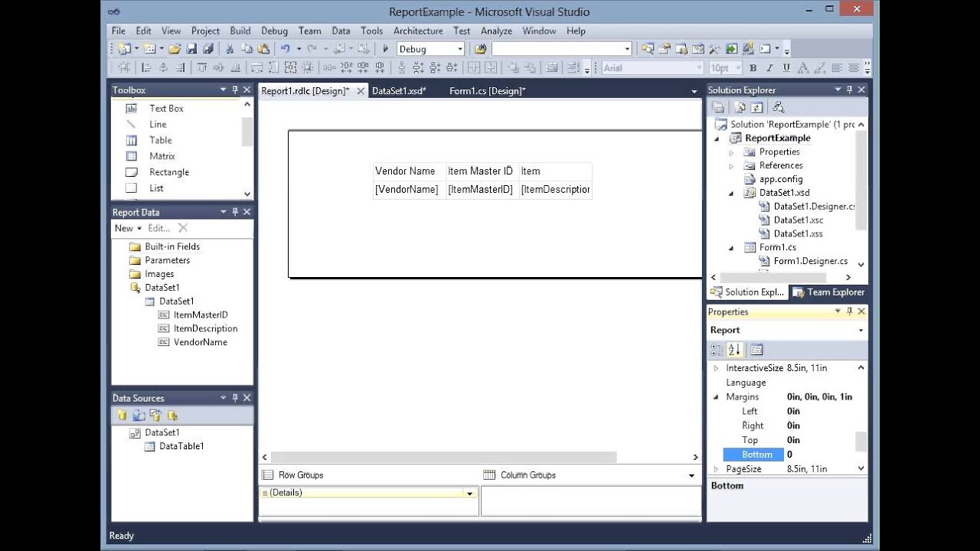Click Solution Explorer Properties toolbar icon

720,107
